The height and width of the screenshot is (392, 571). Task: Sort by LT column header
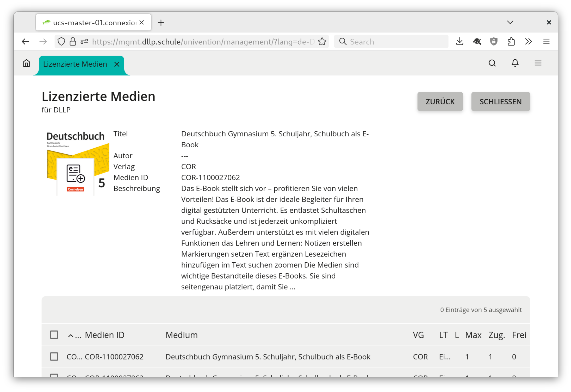[x=443, y=335]
